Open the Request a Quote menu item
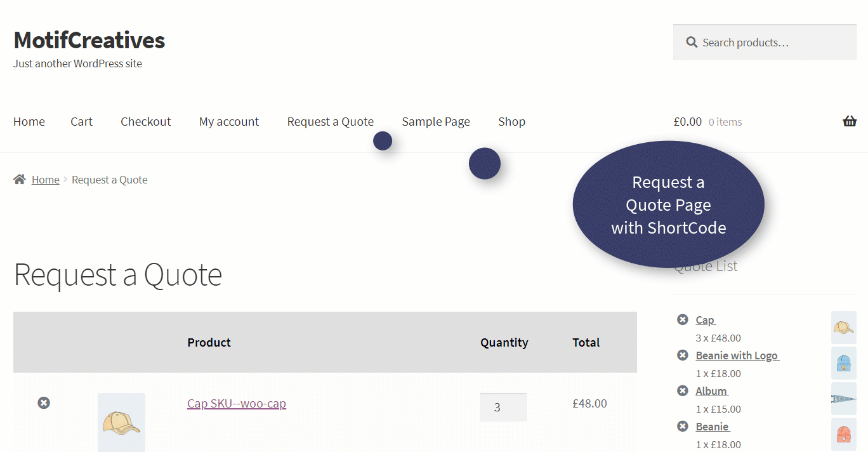Image resolution: width=868 pixels, height=452 pixels. [331, 121]
